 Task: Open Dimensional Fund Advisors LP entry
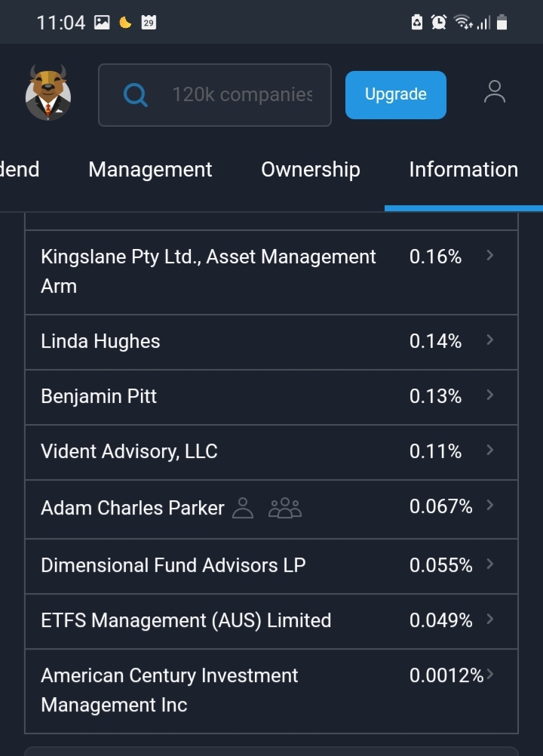(271, 566)
